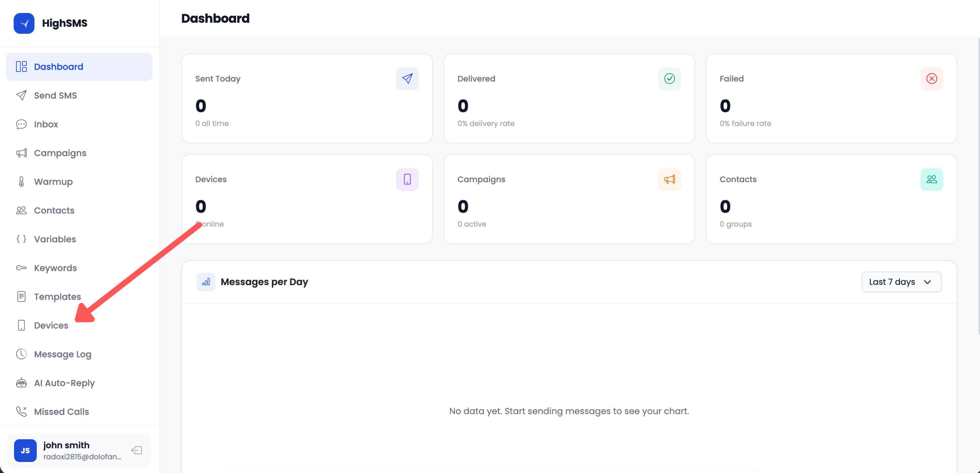Open the Last 7 days dropdown
Viewport: 980px width, 473px height.
pos(901,282)
